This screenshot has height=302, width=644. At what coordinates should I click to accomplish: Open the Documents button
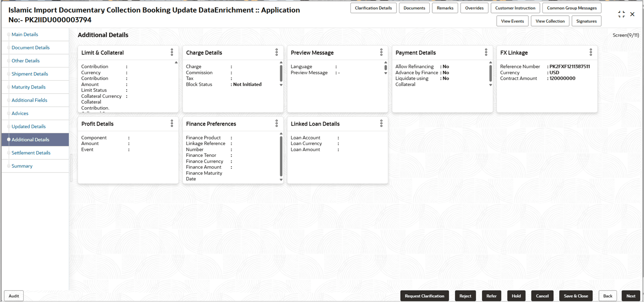(x=414, y=8)
